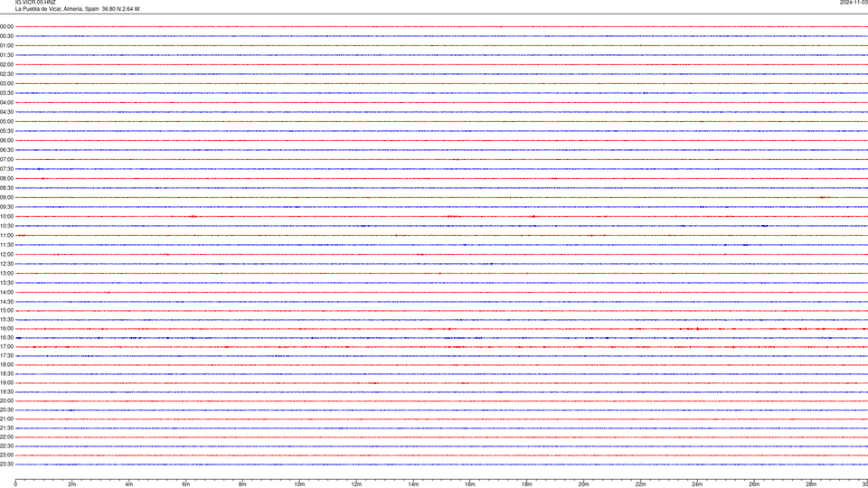Select the 12:30 time label
The image size is (868, 488).
click(x=6, y=264)
